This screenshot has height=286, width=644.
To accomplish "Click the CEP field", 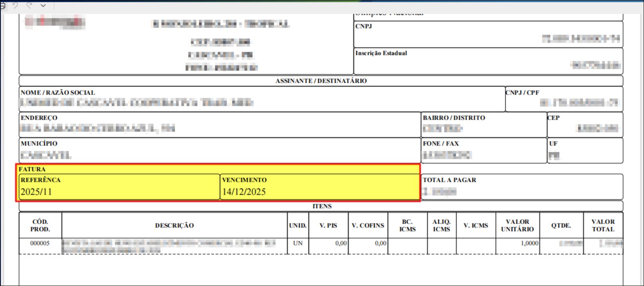I will pos(584,125).
